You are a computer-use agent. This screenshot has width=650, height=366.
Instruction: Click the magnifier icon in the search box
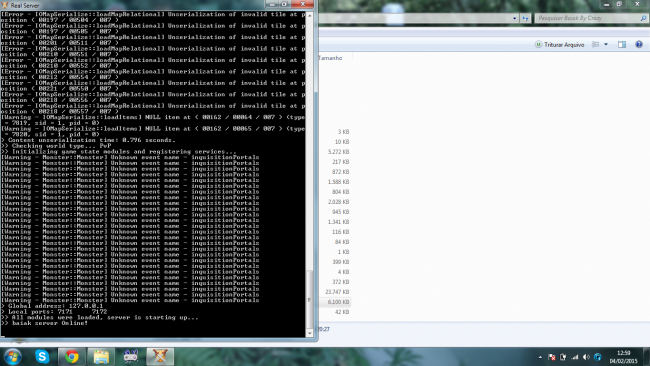point(643,18)
